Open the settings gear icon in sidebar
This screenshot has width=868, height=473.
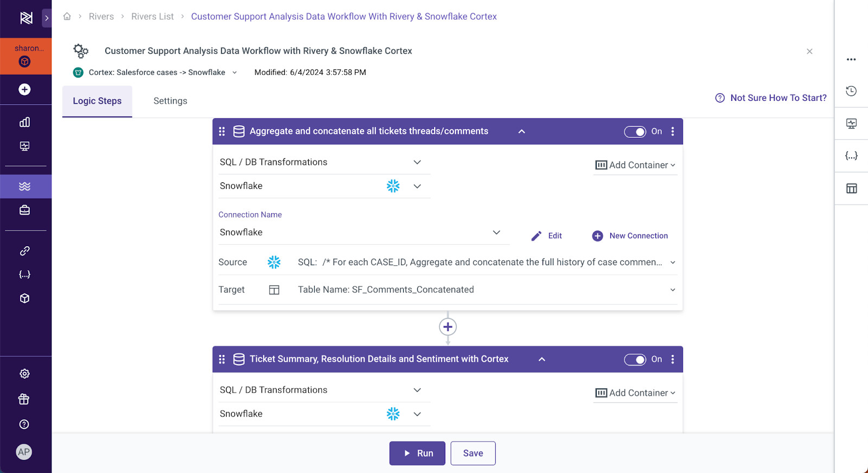pos(24,374)
